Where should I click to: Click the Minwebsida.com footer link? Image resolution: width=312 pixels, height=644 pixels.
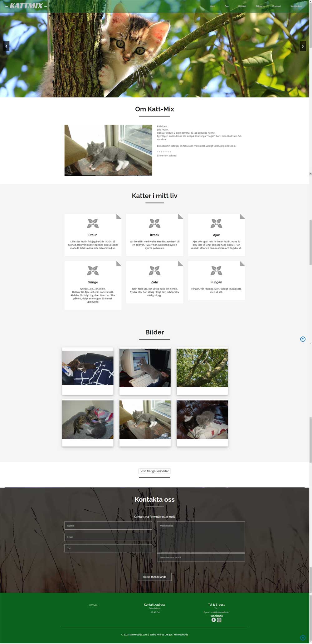(x=138, y=634)
